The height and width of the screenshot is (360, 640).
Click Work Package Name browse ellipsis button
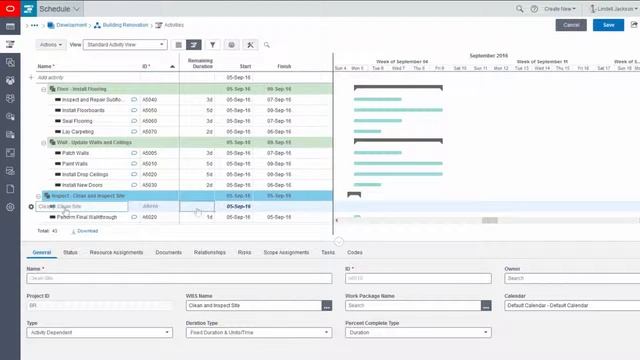(x=486, y=305)
